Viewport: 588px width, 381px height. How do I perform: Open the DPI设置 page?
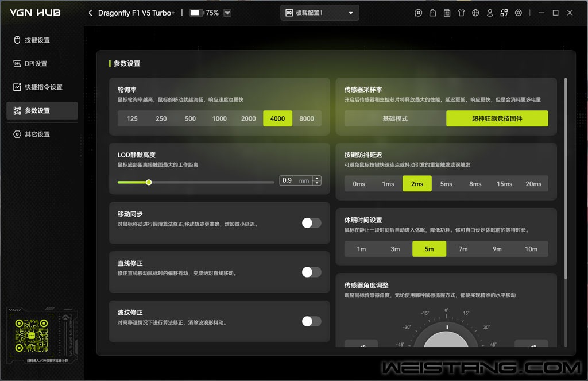(42, 63)
